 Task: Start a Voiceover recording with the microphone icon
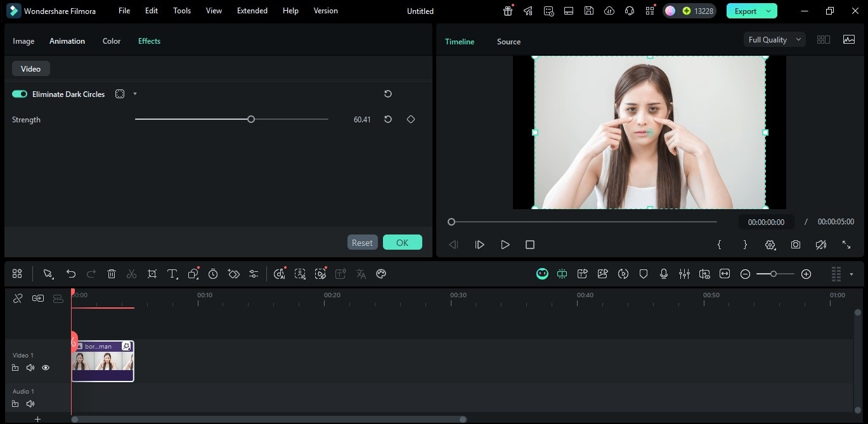pyautogui.click(x=664, y=274)
